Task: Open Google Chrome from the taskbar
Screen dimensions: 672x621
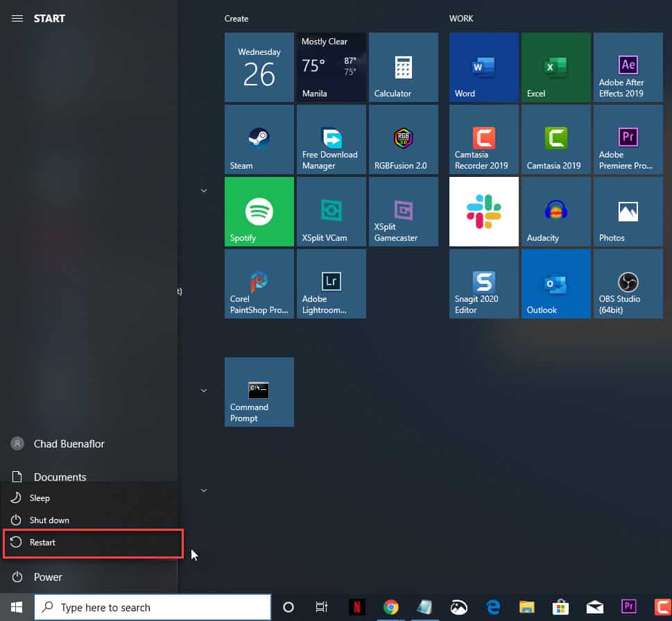Action: tap(390, 607)
